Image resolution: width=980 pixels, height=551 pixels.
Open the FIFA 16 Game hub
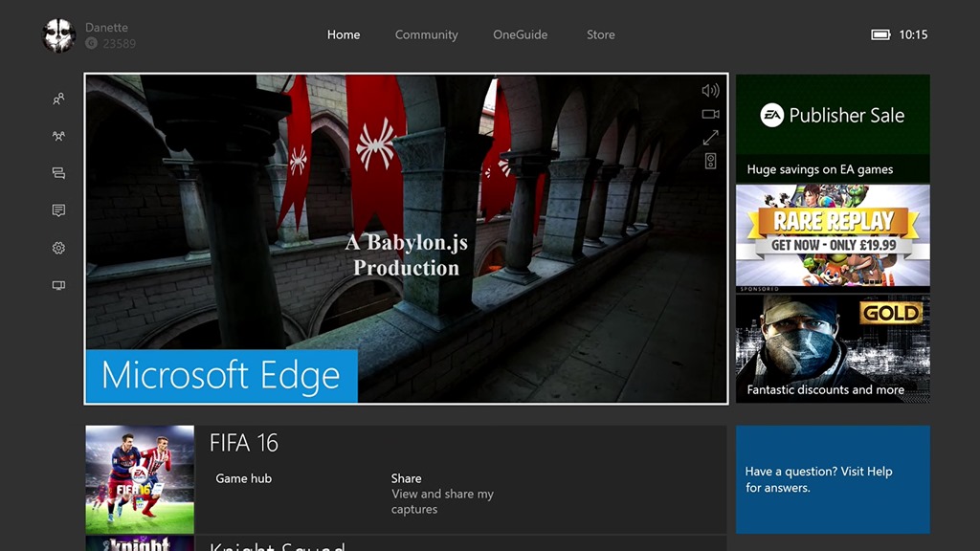tap(244, 478)
